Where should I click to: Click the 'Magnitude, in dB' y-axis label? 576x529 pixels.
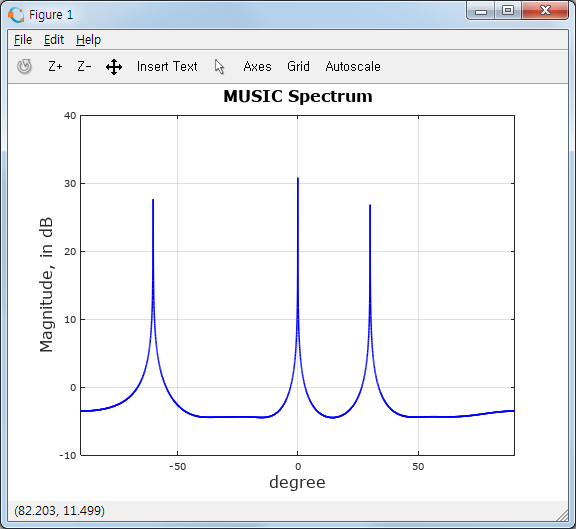click(46, 285)
